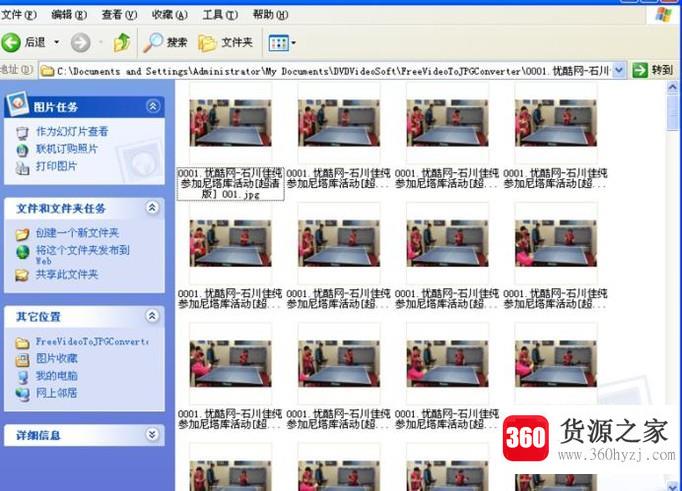Open the Help (帮助) menu
Viewport: 682px width, 491px height.
(x=270, y=15)
